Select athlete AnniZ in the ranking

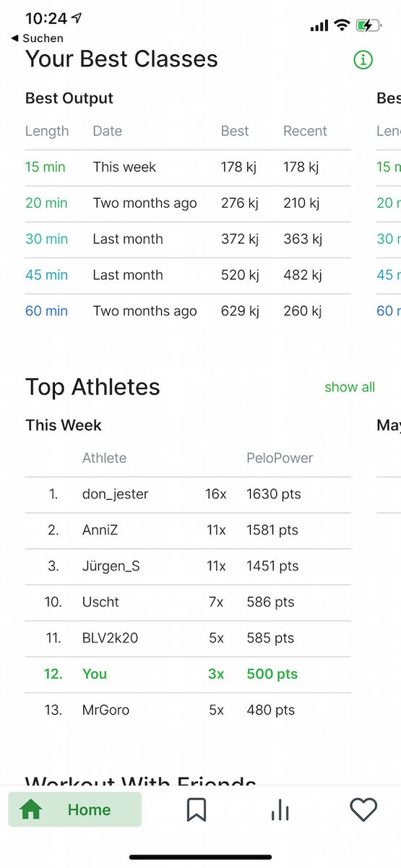click(x=100, y=530)
